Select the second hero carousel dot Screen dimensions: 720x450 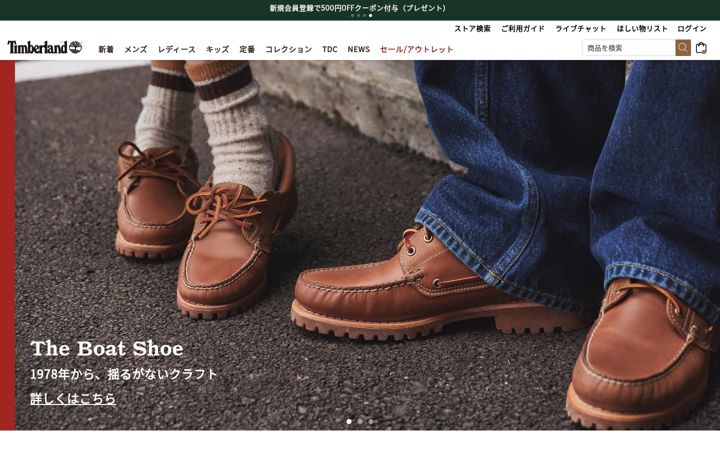pos(360,421)
